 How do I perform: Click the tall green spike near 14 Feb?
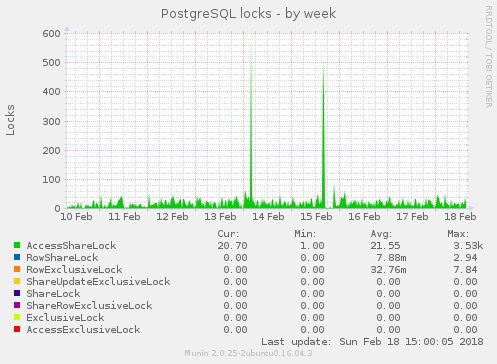click(251, 123)
